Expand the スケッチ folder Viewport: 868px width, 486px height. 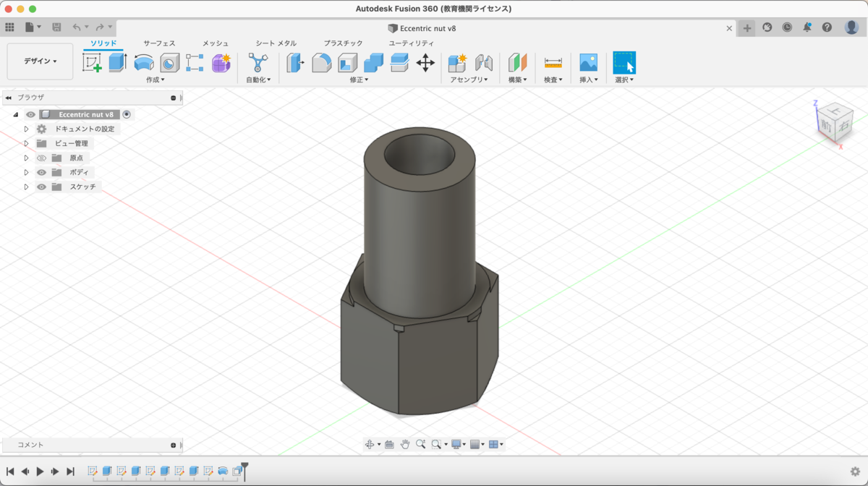(x=27, y=187)
